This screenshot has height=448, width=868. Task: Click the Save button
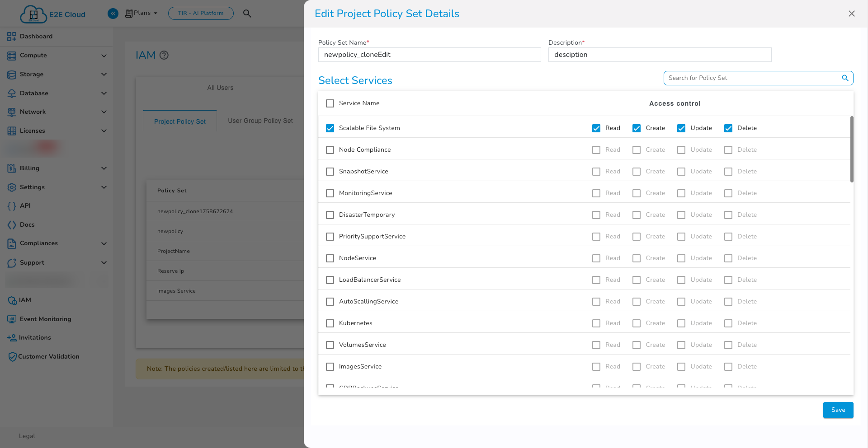tap(838, 410)
